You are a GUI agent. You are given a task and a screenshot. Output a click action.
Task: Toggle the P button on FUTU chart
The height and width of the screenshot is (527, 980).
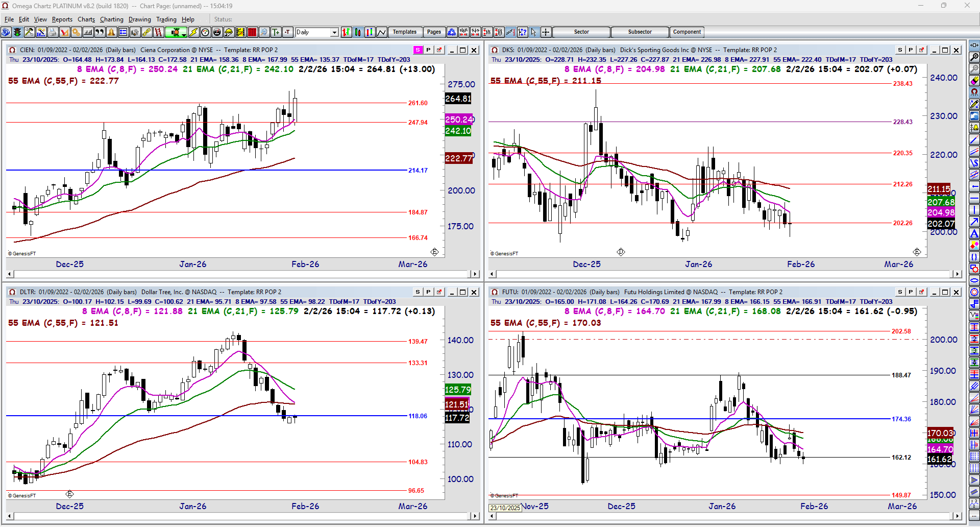pyautogui.click(x=911, y=292)
